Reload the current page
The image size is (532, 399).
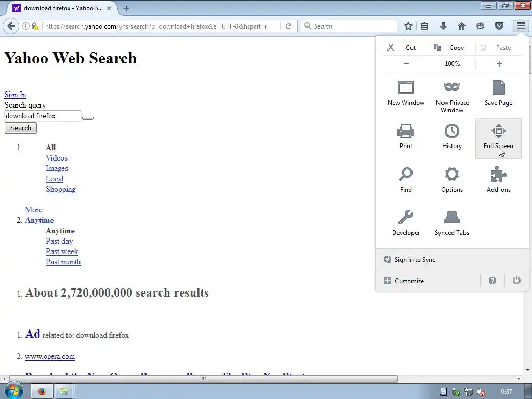pos(288,26)
